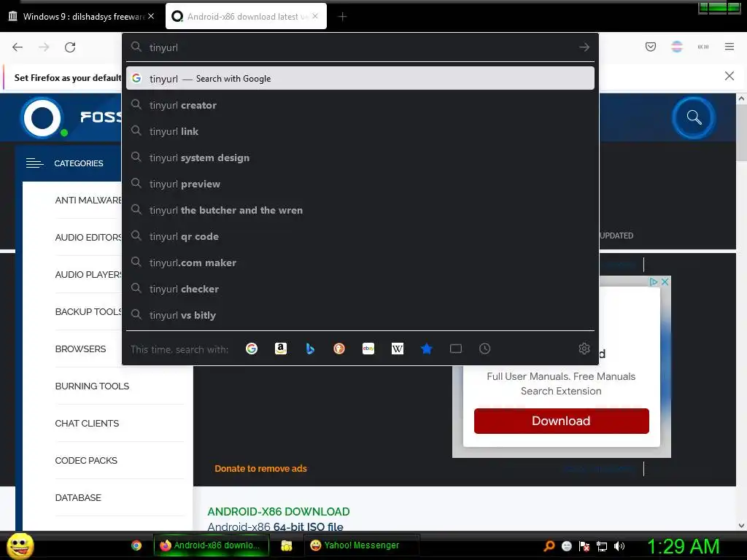Click Donate to remove ads link

(260, 469)
